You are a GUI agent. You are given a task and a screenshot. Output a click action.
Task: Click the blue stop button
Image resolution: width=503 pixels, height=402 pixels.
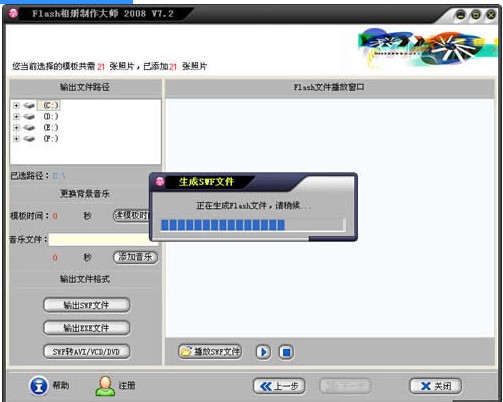pyautogui.click(x=286, y=352)
